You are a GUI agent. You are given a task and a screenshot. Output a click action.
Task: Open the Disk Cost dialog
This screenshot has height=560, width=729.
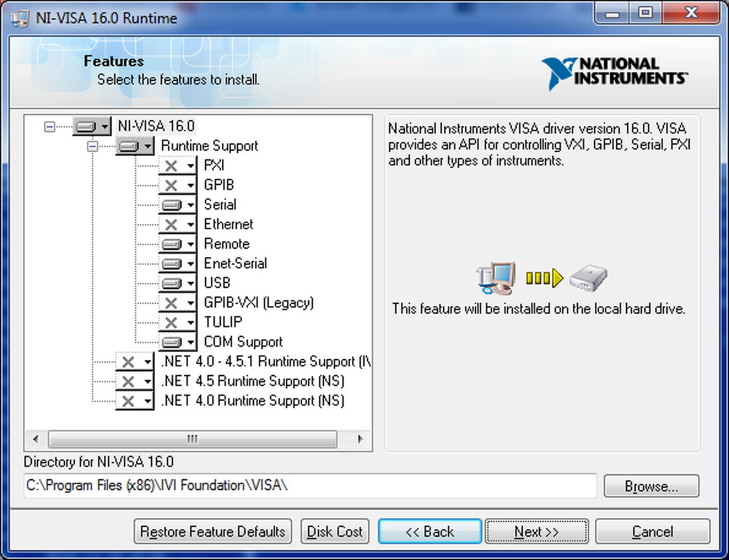(x=335, y=532)
